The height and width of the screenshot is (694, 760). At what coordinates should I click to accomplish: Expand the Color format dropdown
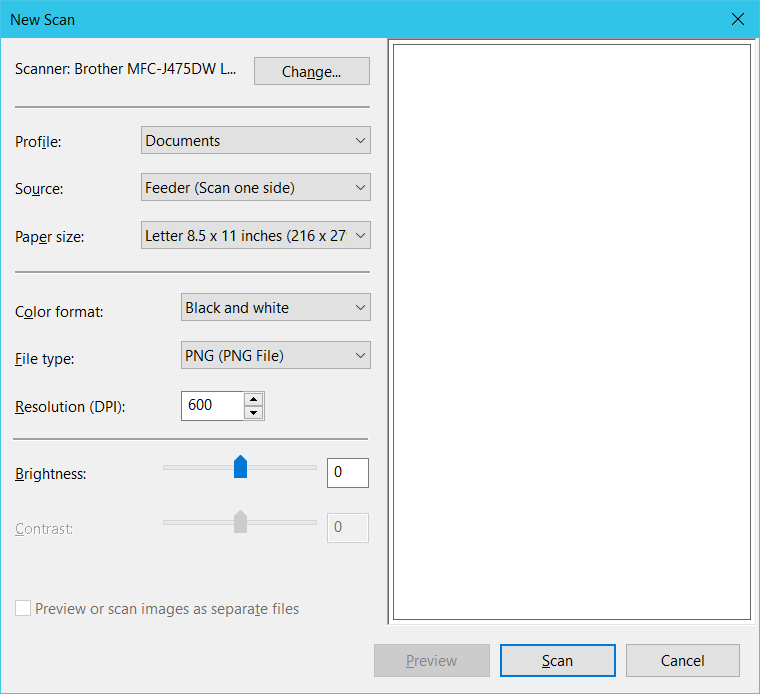point(275,308)
